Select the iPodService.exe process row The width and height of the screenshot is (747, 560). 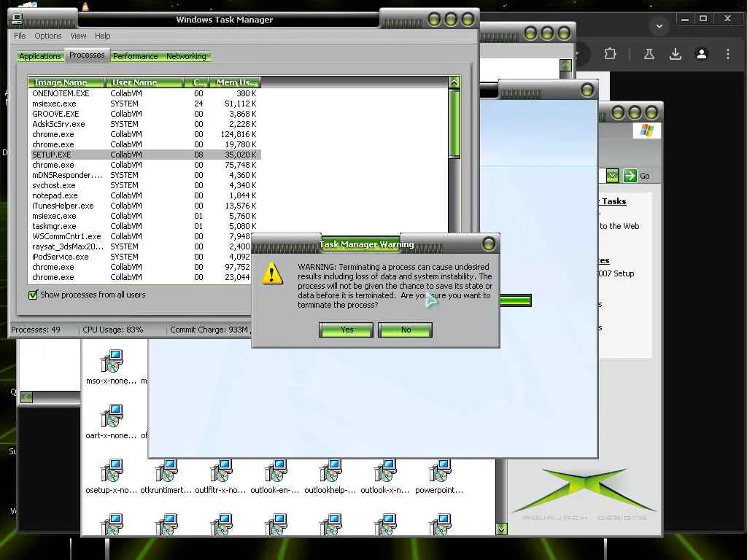(141, 257)
